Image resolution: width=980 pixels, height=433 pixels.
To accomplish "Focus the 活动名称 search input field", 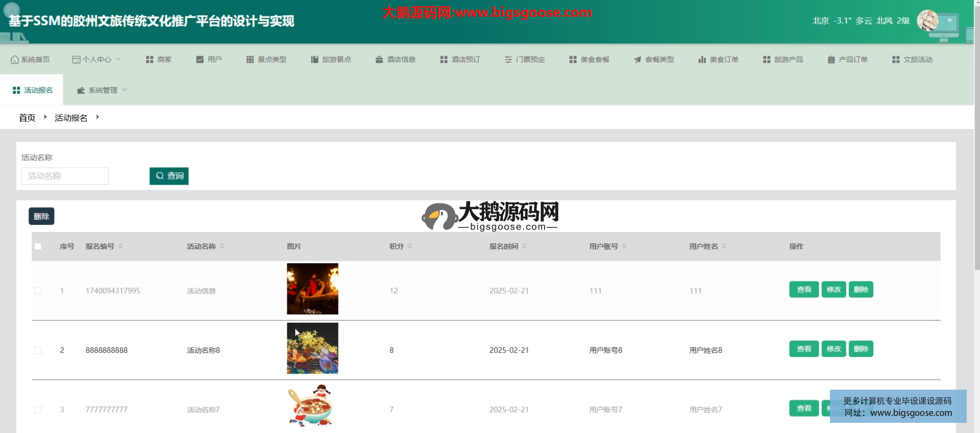I will tap(65, 176).
